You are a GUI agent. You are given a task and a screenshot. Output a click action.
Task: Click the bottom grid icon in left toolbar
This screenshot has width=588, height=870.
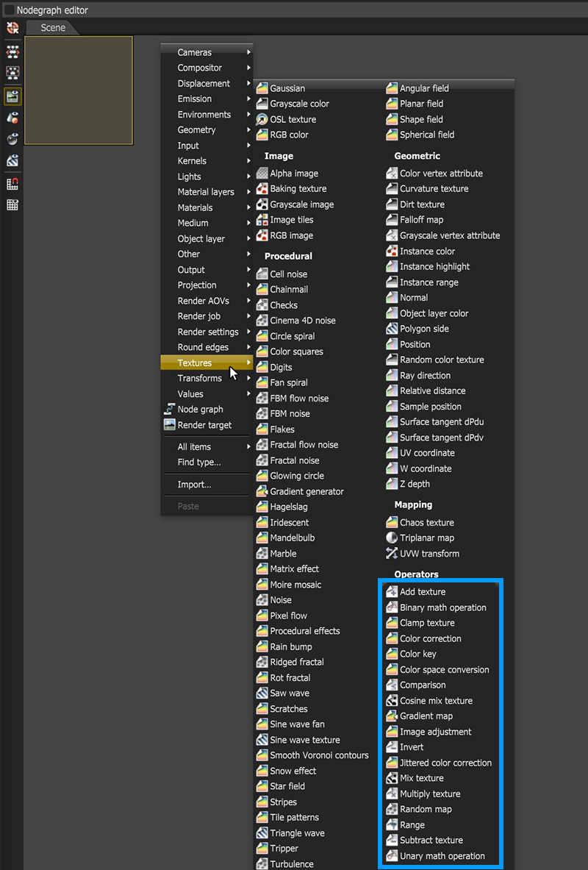point(12,204)
